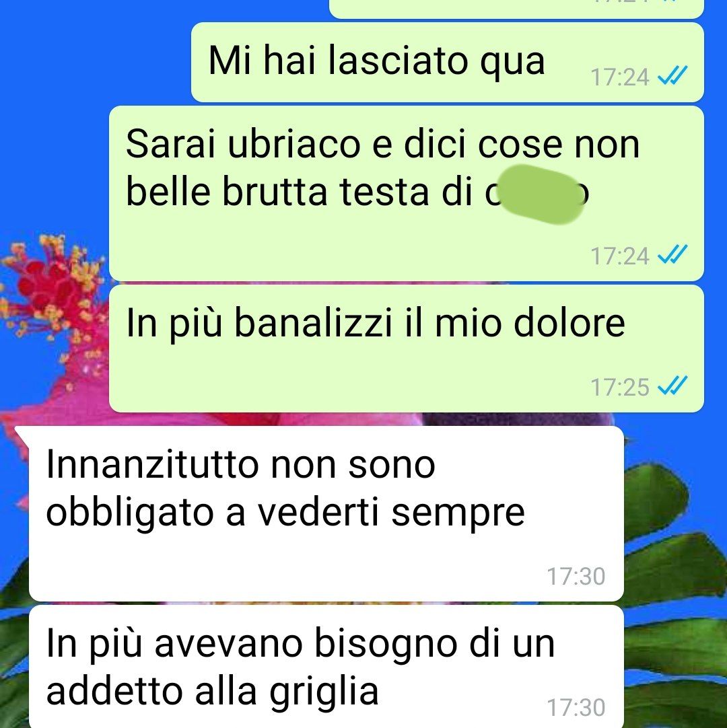Tap the 17:25 timestamp
This screenshot has height=728, width=727.
pos(620,387)
